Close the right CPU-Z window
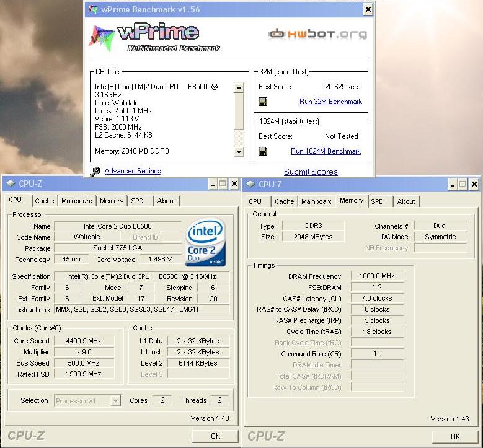Screen dimensions: 483x448 pyautogui.click(x=474, y=185)
